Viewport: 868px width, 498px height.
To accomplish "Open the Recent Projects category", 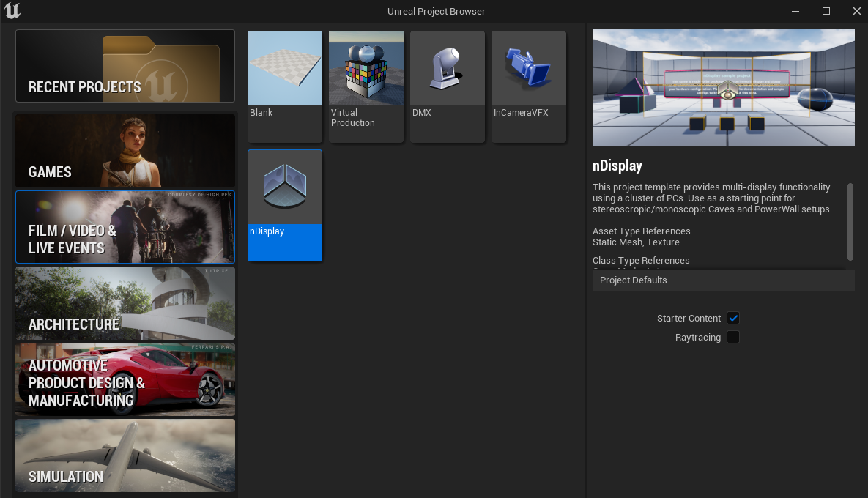I will [x=125, y=66].
